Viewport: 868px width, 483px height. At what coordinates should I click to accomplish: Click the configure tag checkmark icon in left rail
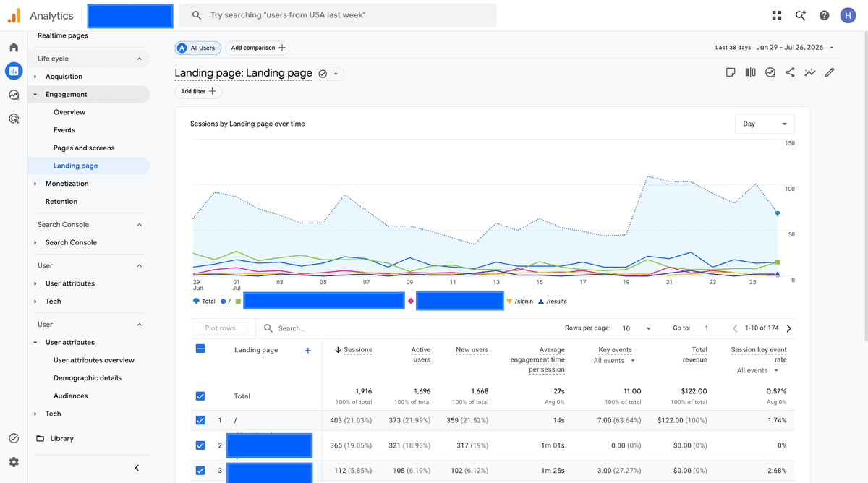coord(14,438)
